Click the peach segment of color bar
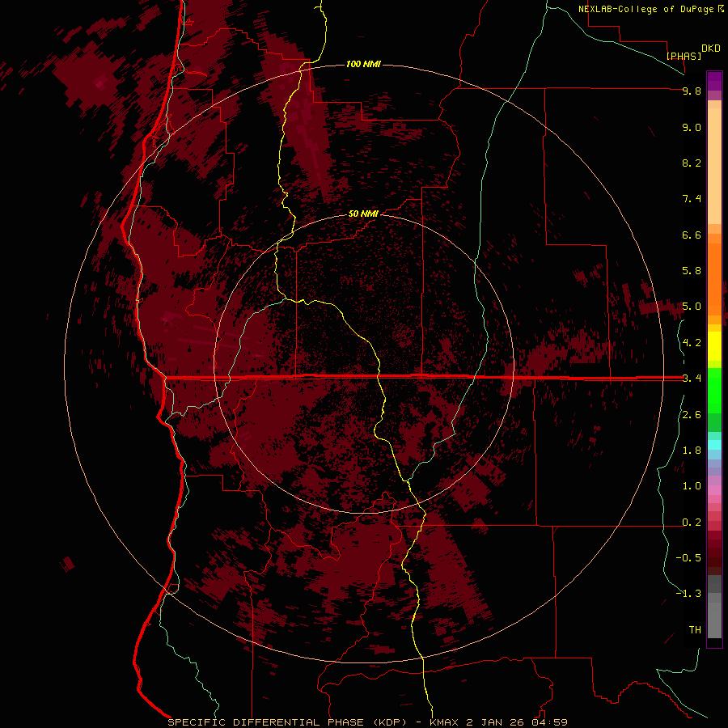Screen dimensions: 728x728 pos(714,166)
